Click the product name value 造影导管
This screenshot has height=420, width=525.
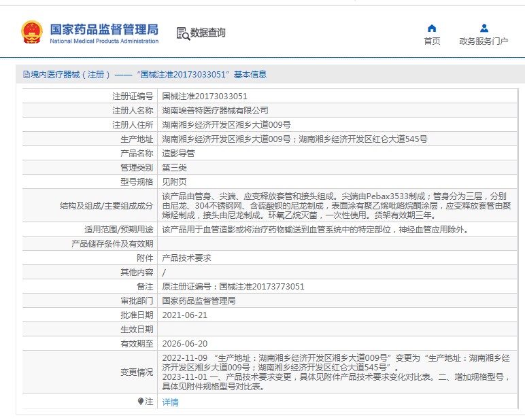(x=178, y=153)
